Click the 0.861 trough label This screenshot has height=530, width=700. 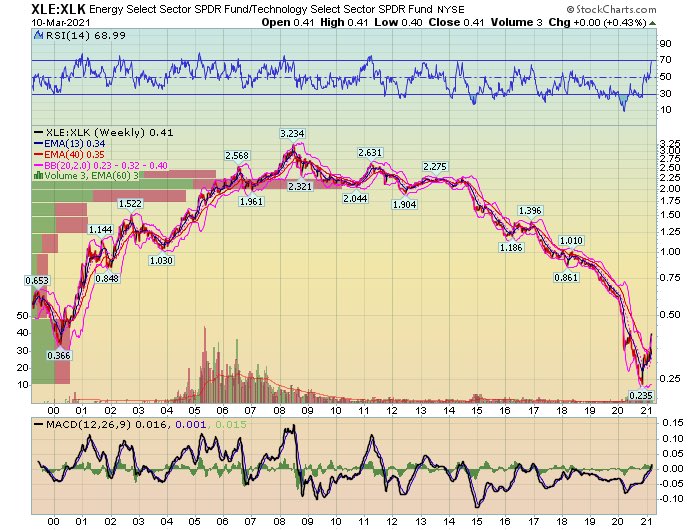(566, 277)
